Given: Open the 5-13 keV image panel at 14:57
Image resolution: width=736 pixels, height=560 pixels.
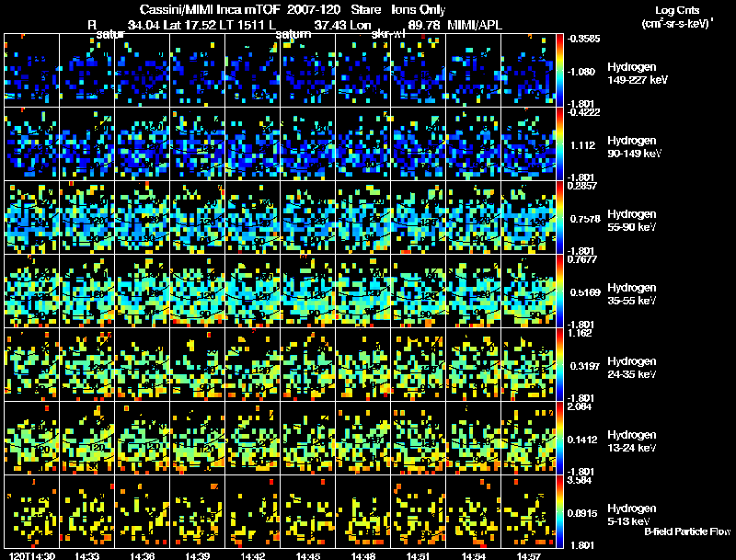Looking at the screenshot, I should [528, 511].
